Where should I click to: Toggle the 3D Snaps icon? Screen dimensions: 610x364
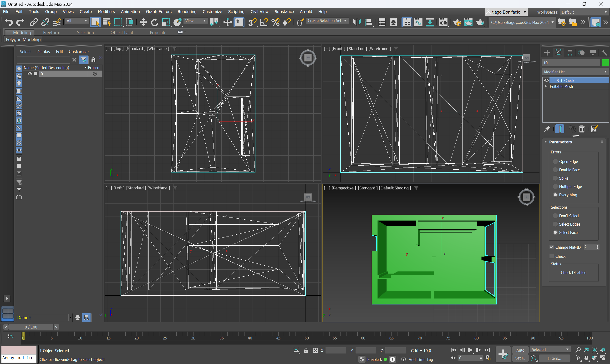(252, 22)
